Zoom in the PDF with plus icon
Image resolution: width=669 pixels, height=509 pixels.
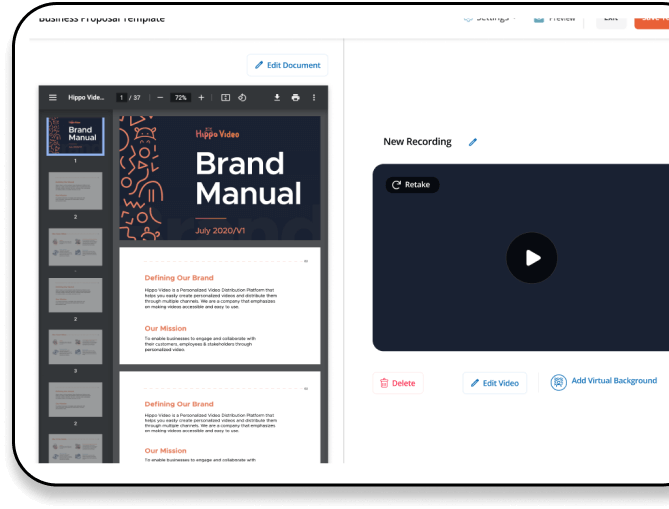(201, 98)
